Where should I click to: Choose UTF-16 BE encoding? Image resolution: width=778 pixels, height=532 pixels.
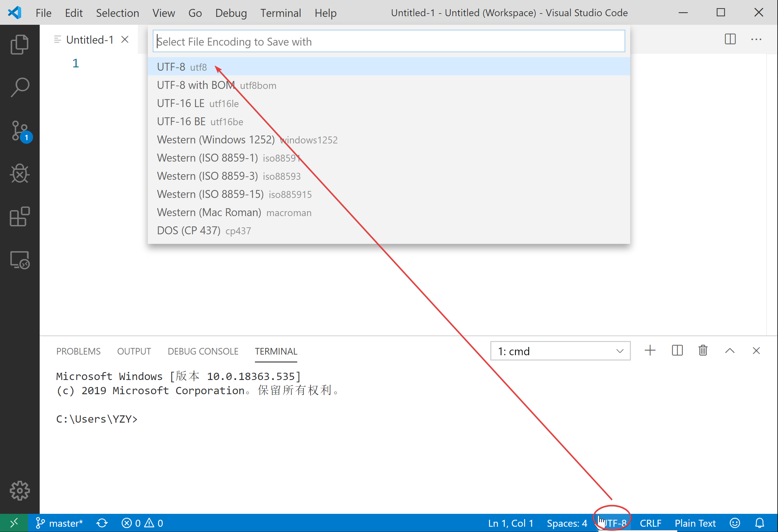pos(389,121)
